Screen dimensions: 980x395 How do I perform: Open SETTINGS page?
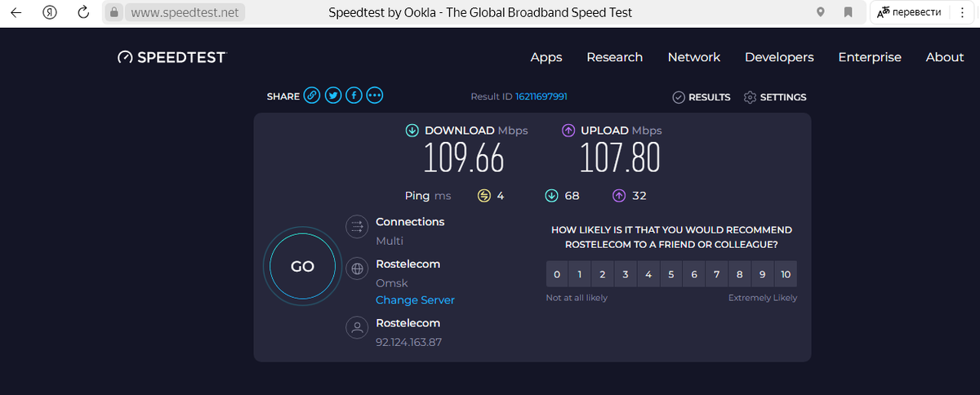(x=775, y=97)
